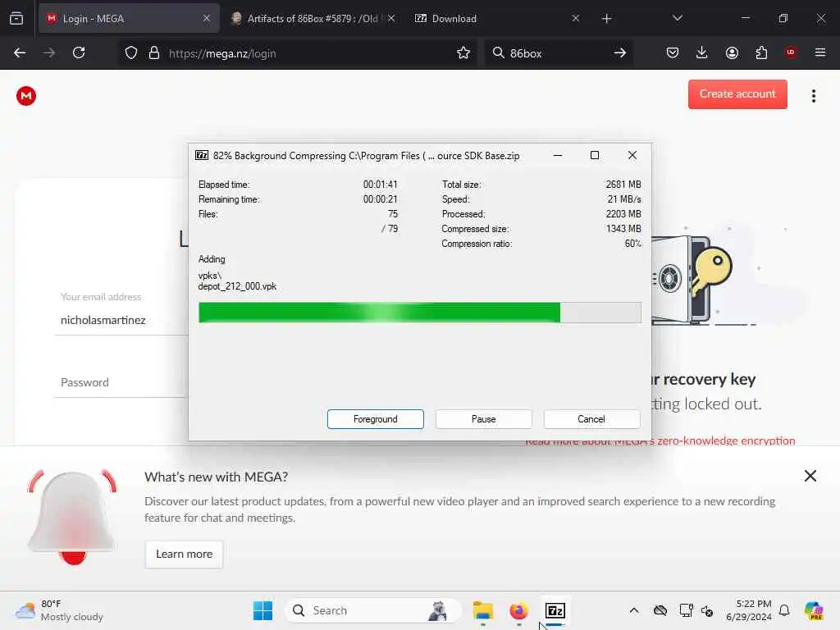Viewport: 840px width, 630px height.
Task: Click the display/network tray icon
Action: tap(686, 610)
